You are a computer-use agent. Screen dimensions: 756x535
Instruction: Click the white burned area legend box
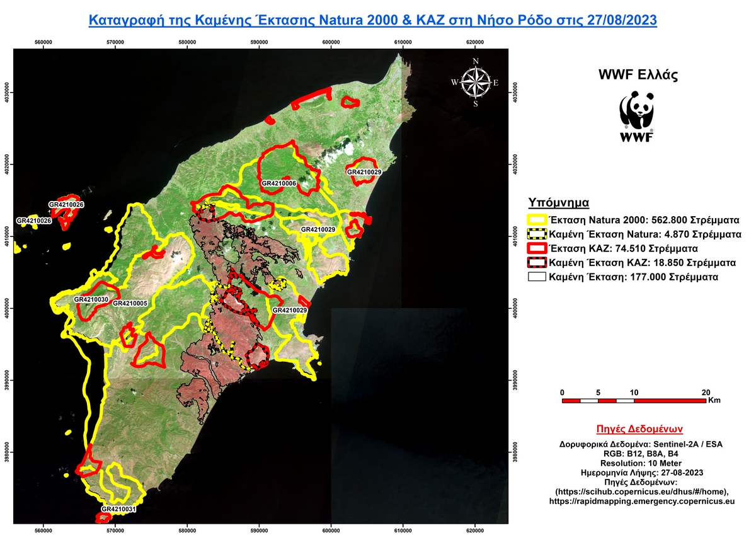(x=536, y=277)
